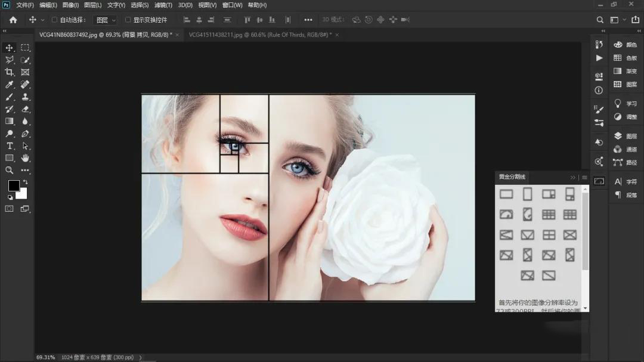Screen dimensions: 644x362
Task: Toggle Quick Mask mode
Action: coord(9,209)
